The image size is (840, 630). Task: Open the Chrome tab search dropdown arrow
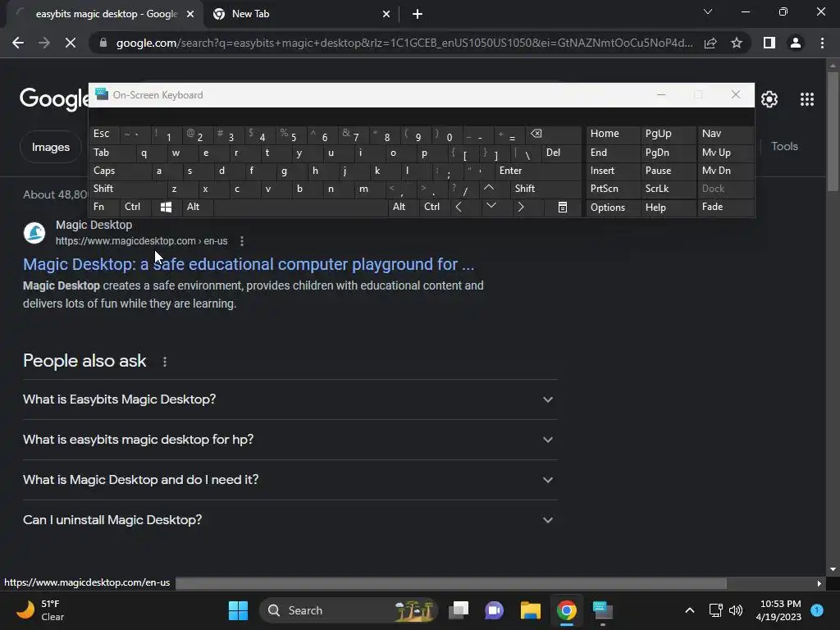point(708,11)
